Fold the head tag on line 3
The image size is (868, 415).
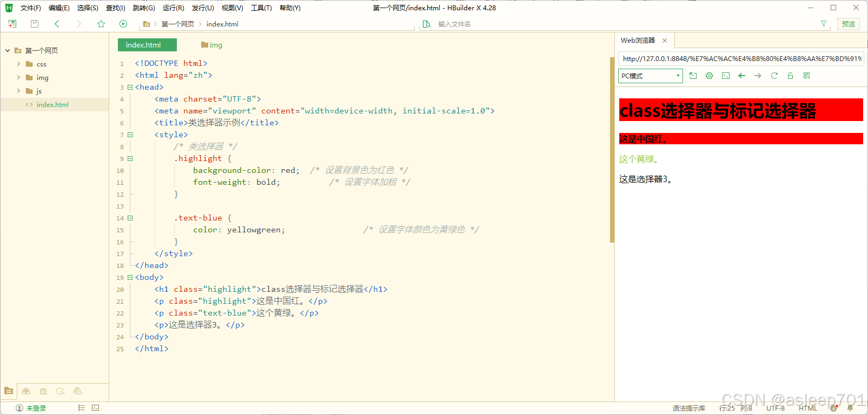(130, 87)
